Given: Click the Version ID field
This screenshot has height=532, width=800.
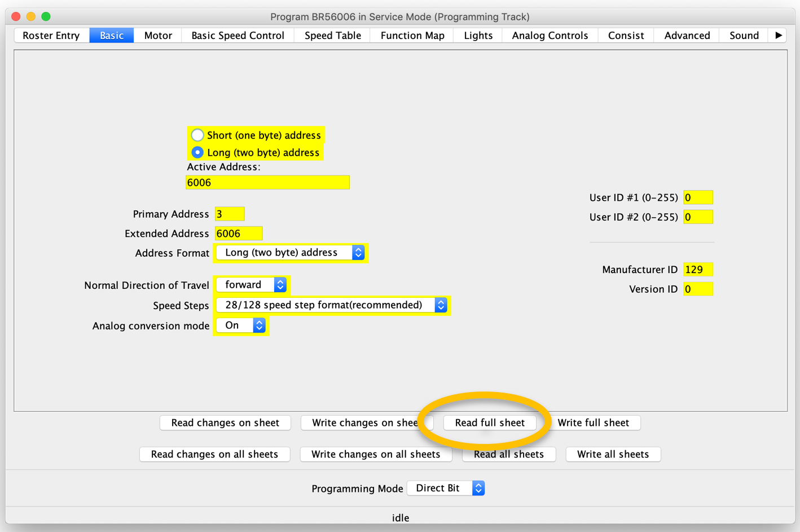Looking at the screenshot, I should point(698,289).
